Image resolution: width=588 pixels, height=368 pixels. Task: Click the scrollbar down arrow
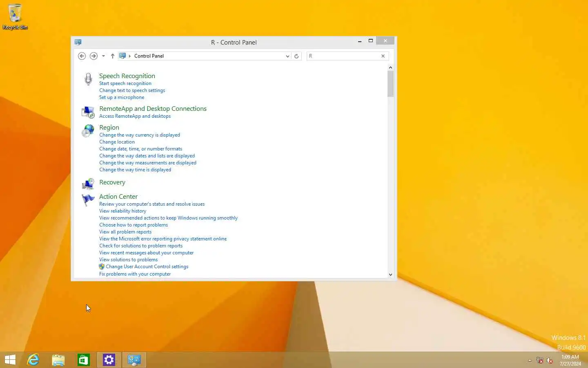click(390, 275)
